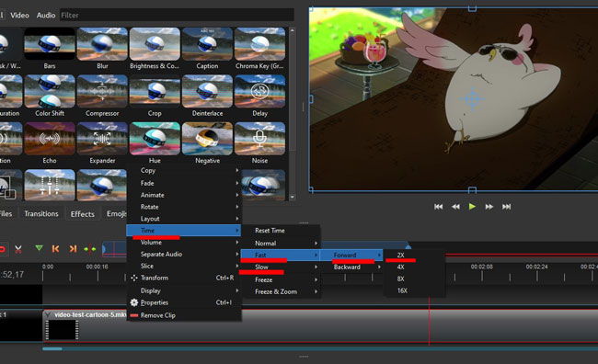
Task: Play the video preview
Action: tap(472, 207)
